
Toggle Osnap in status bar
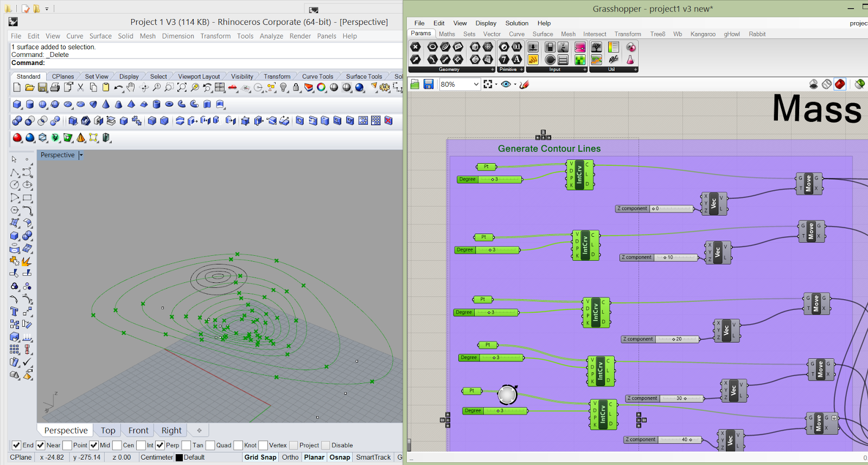(340, 457)
